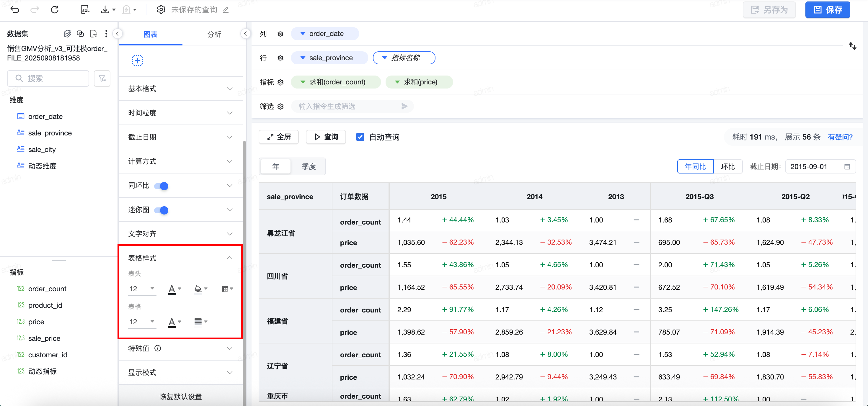Screen dimensions: 868x406
Task: Click the 截止日期 date input field
Action: (x=816, y=166)
